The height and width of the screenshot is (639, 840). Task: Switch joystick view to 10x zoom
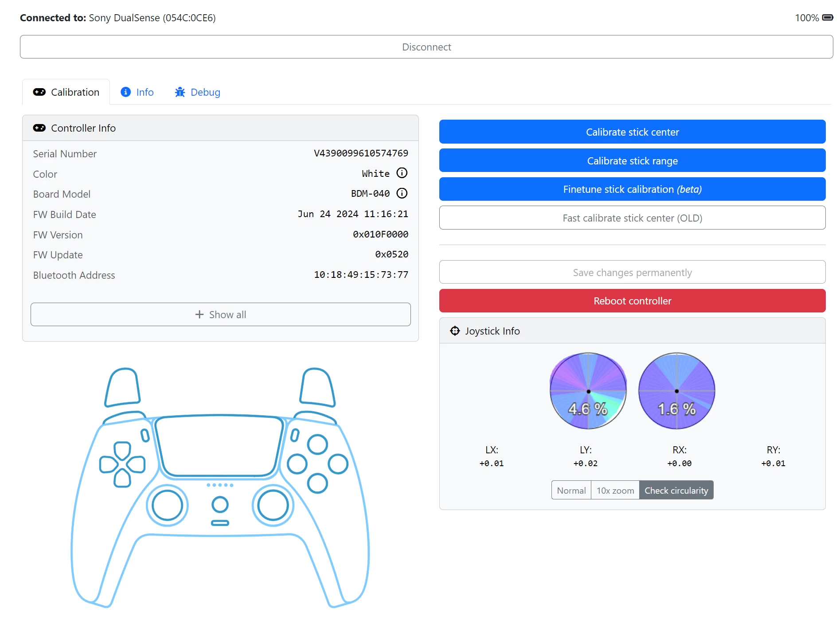pos(615,491)
